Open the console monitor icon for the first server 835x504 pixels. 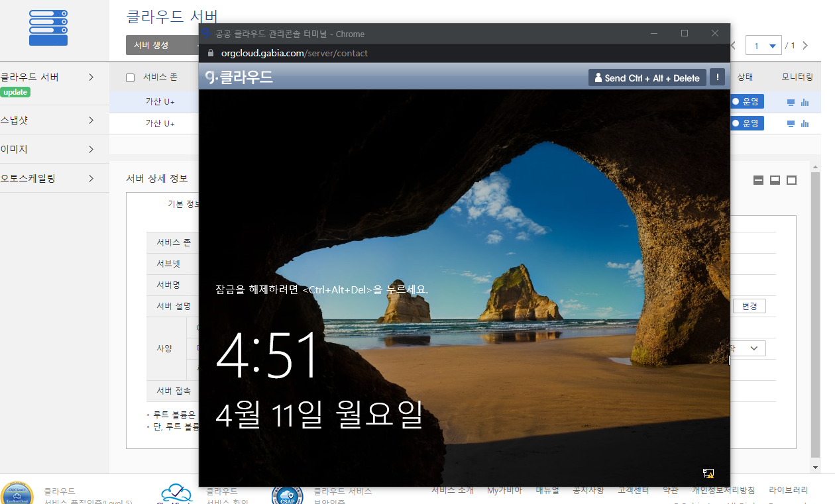point(791,103)
